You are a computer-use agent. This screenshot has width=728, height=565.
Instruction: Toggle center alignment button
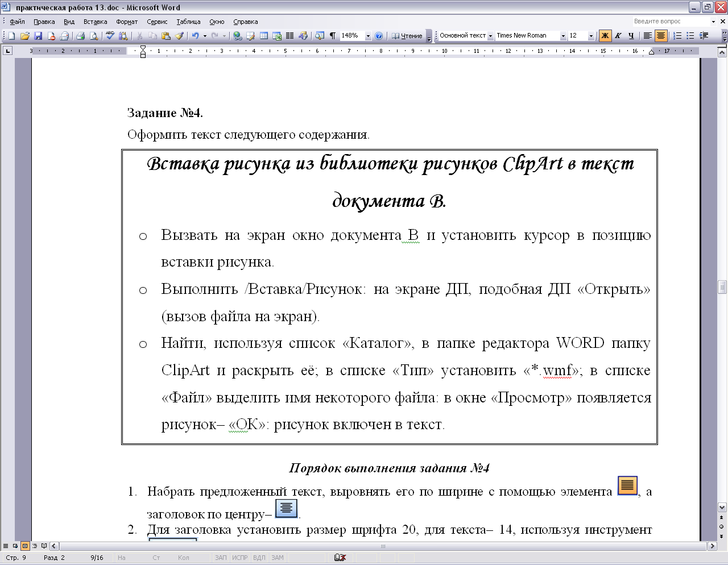point(661,36)
